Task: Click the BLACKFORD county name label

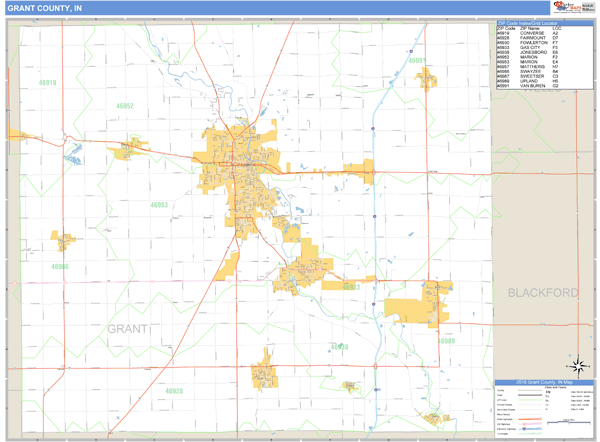Action: click(x=543, y=293)
